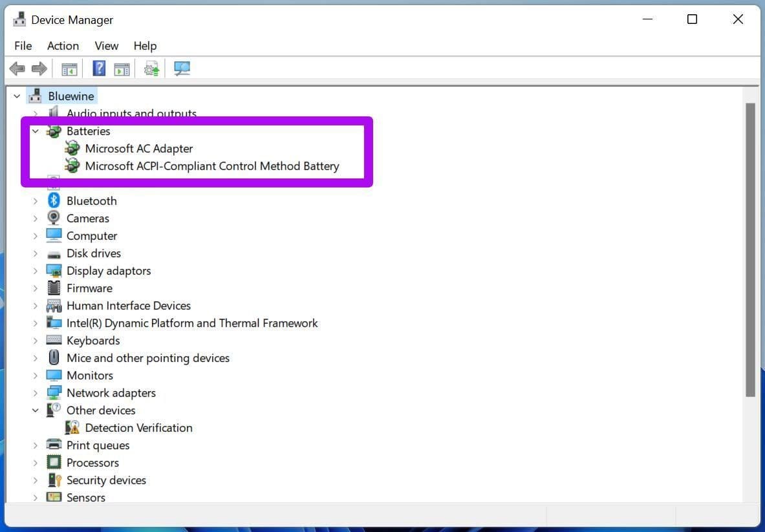Click the Mice pointing devices icon
The width and height of the screenshot is (765, 532).
[54, 357]
